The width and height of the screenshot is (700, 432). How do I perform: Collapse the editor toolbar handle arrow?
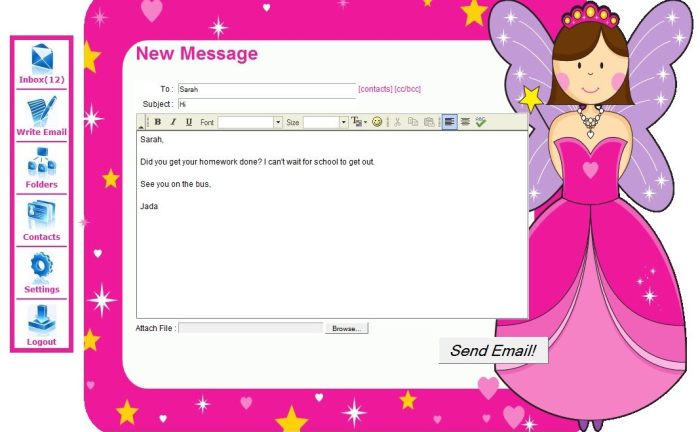point(141,126)
